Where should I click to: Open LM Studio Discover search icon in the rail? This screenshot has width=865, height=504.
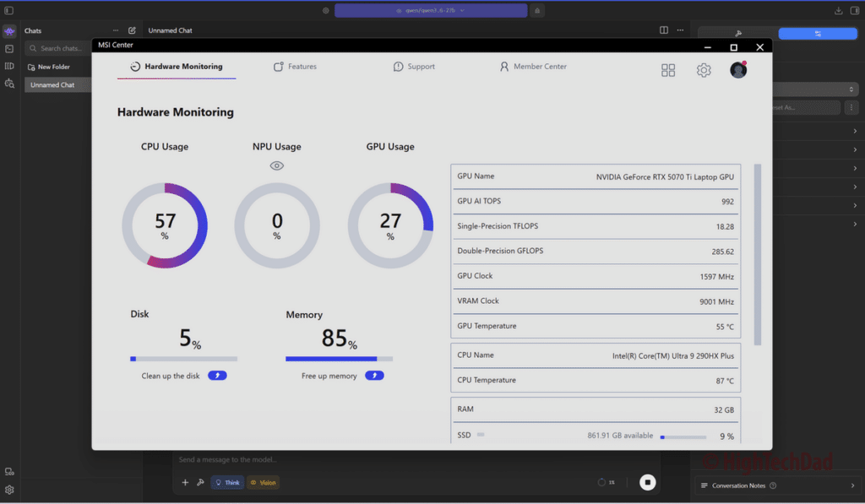coord(9,84)
